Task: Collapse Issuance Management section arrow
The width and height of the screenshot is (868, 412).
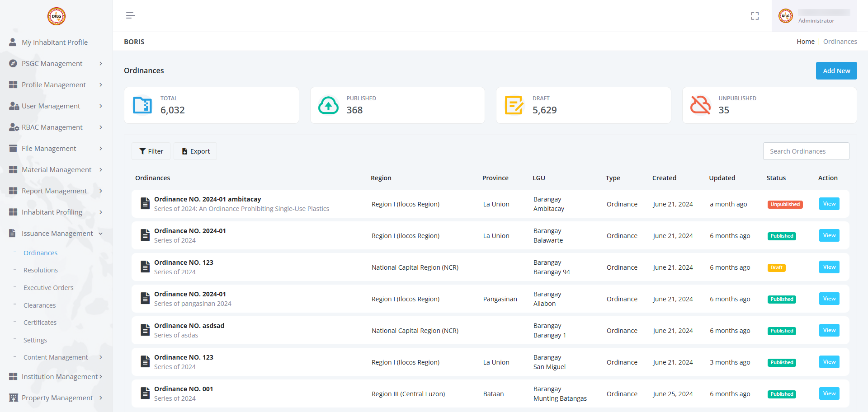Action: click(101, 234)
